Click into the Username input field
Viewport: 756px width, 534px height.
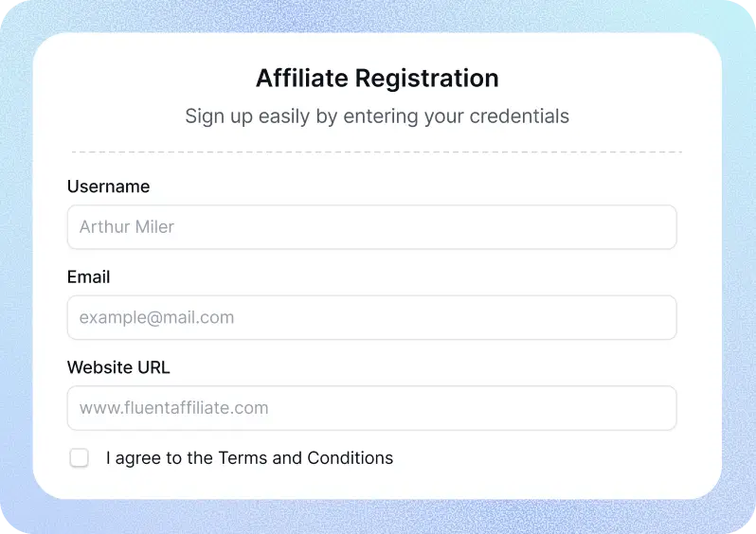click(371, 227)
